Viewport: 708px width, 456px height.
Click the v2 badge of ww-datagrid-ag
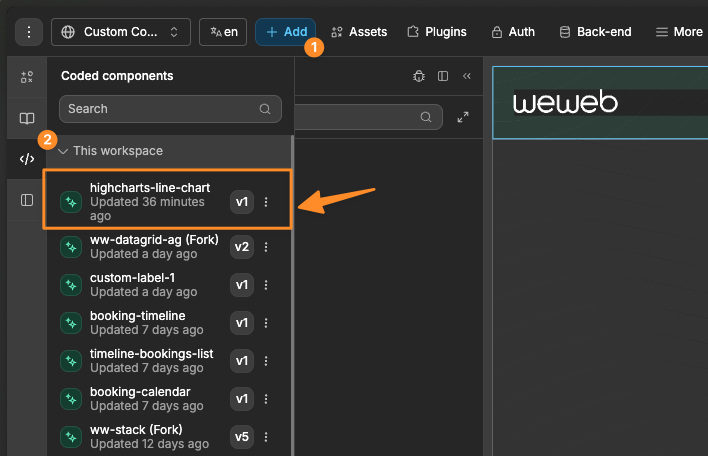[242, 247]
